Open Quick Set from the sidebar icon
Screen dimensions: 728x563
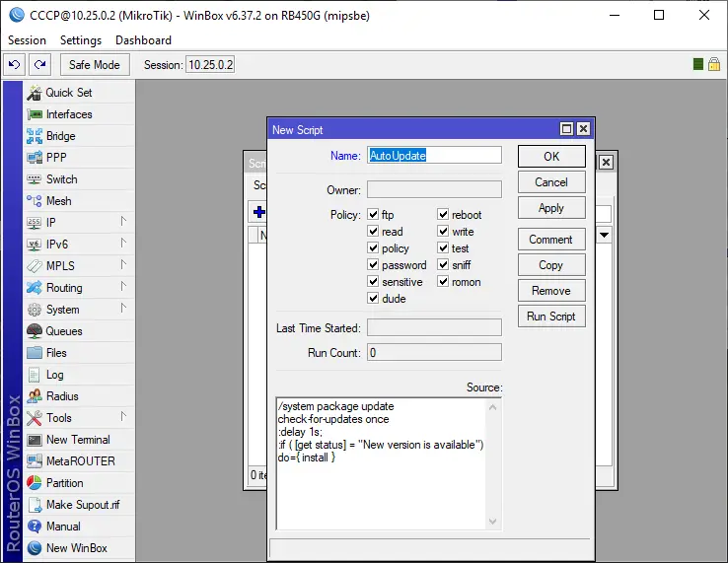click(35, 93)
